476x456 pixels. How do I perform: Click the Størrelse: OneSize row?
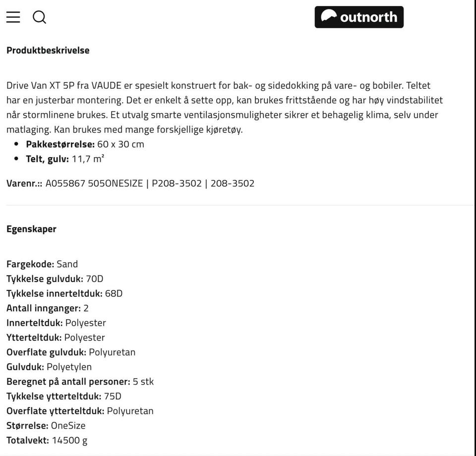point(46,426)
